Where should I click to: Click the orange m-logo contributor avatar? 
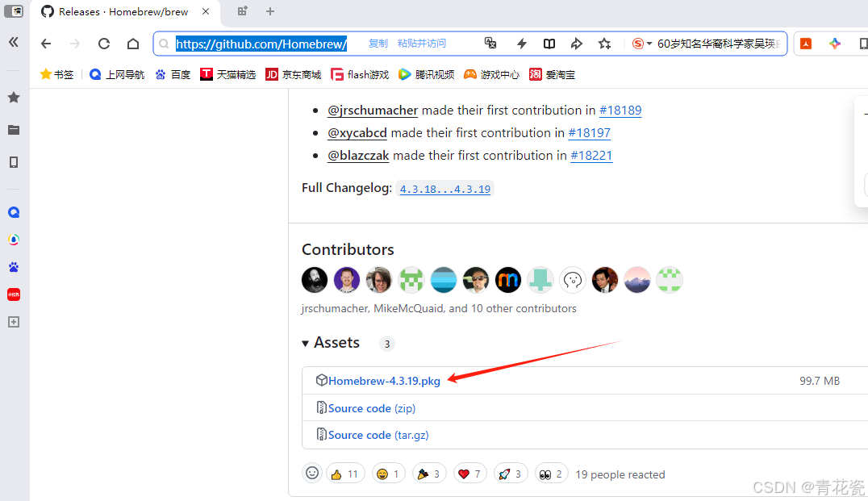click(x=508, y=280)
